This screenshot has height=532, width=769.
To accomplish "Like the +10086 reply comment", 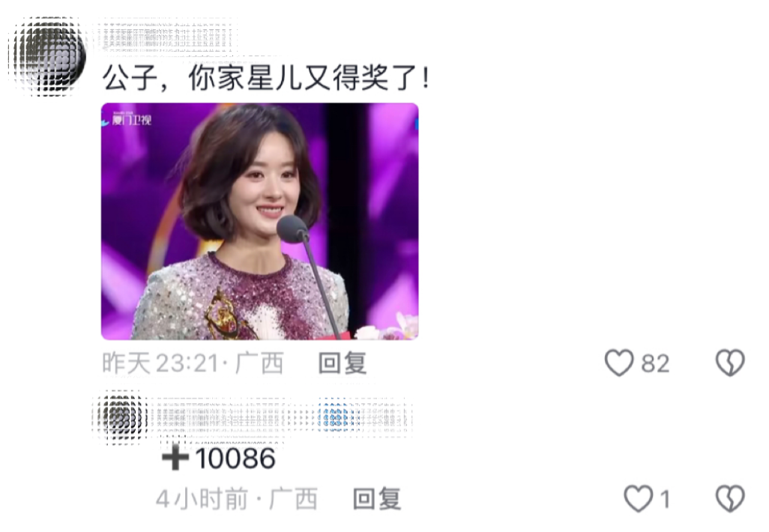I will tap(639, 499).
